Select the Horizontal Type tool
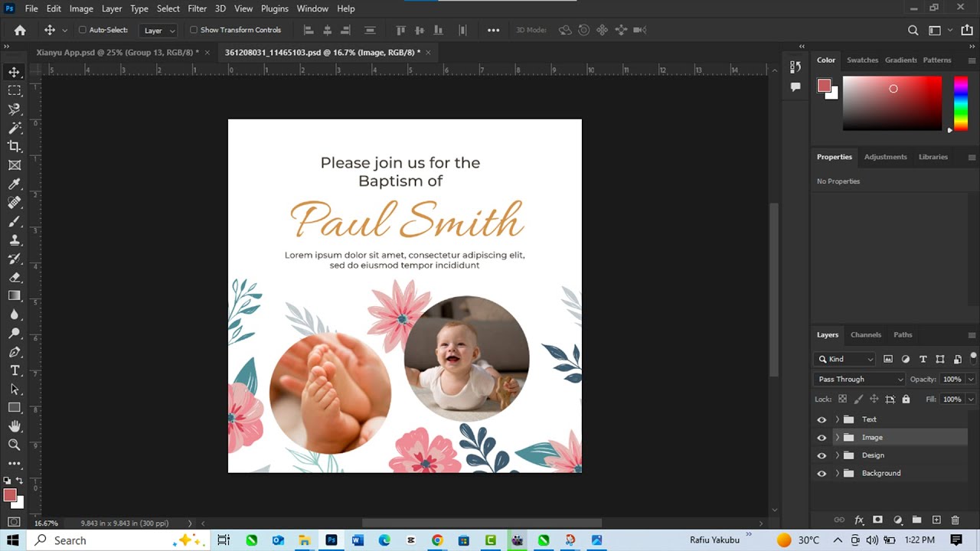The height and width of the screenshot is (551, 980). pyautogui.click(x=15, y=370)
